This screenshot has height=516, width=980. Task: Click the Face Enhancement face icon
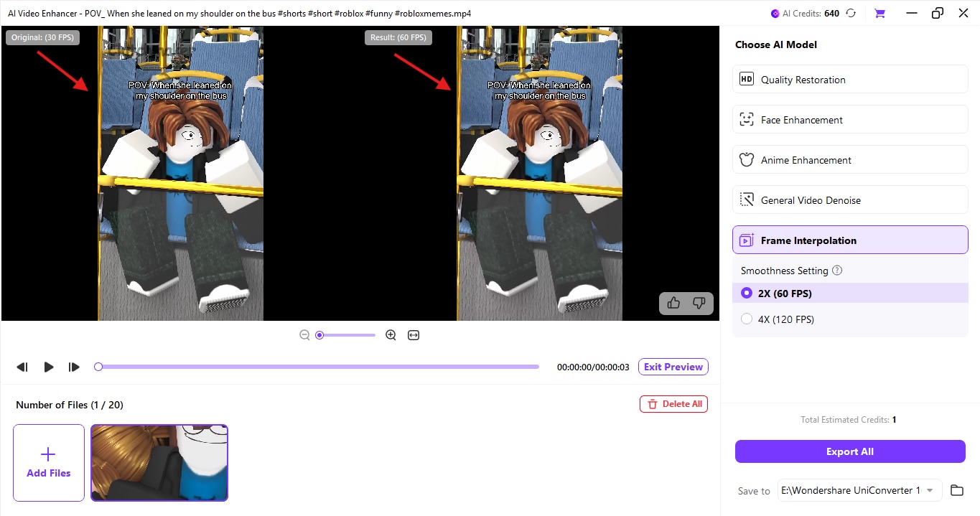tap(747, 120)
